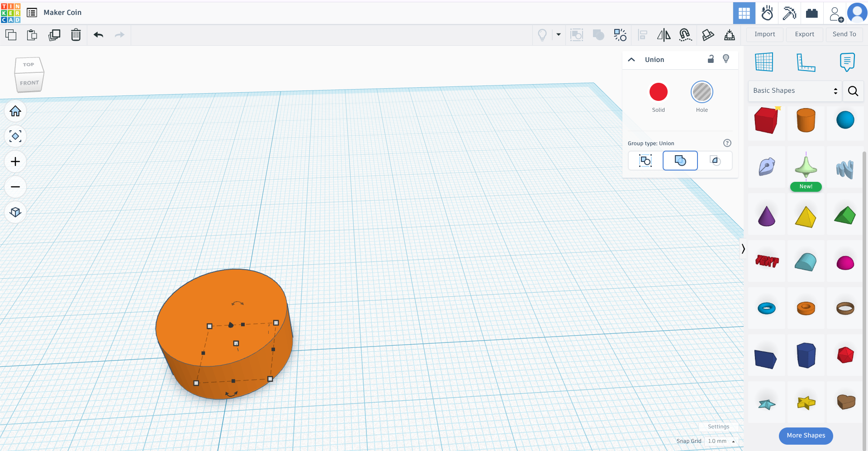Click the Align tool icon
This screenshot has height=451, width=868.
coord(642,35)
